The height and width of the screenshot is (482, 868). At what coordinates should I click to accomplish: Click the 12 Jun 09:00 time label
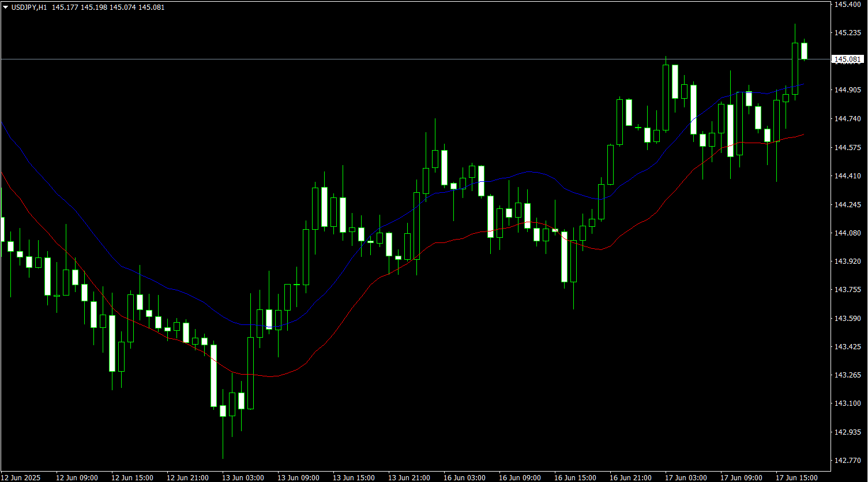click(x=77, y=477)
